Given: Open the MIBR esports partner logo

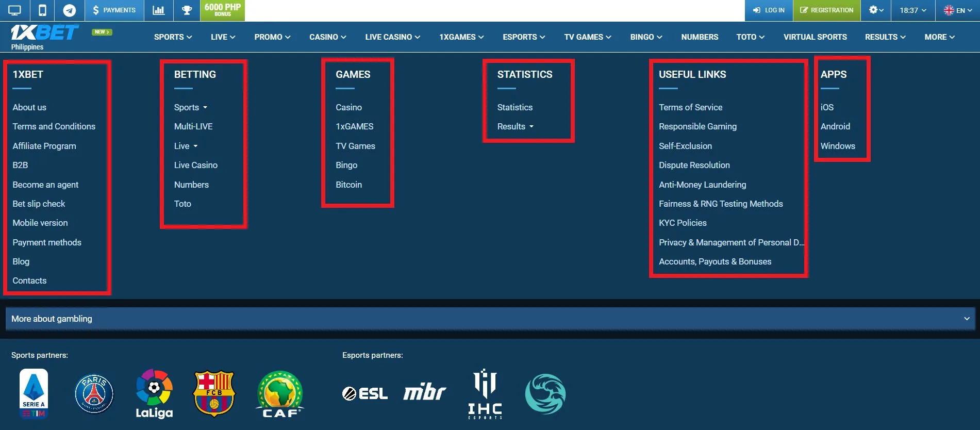Looking at the screenshot, I should click(425, 392).
